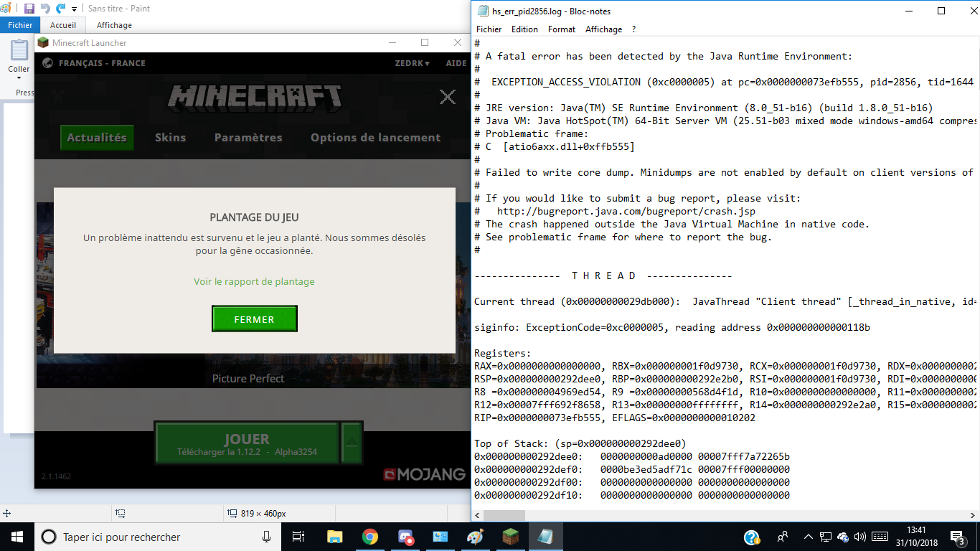Screen dimensions: 980x551
Task: Click the X beside the Minecraft logo
Action: (448, 97)
